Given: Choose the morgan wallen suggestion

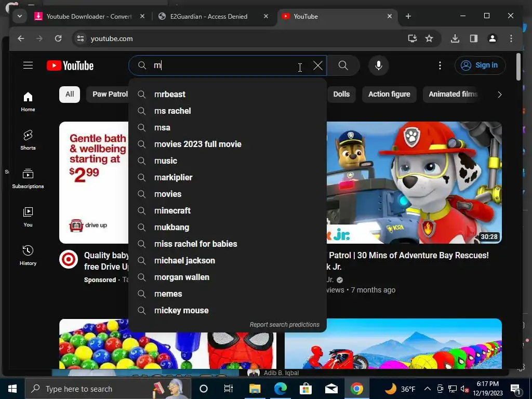Looking at the screenshot, I should [x=228, y=277].
